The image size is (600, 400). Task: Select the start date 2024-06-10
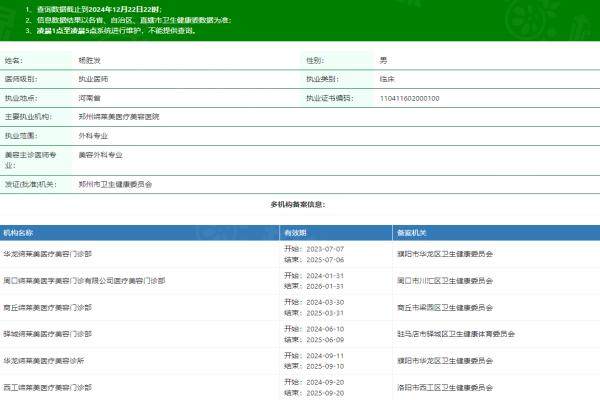point(325,329)
